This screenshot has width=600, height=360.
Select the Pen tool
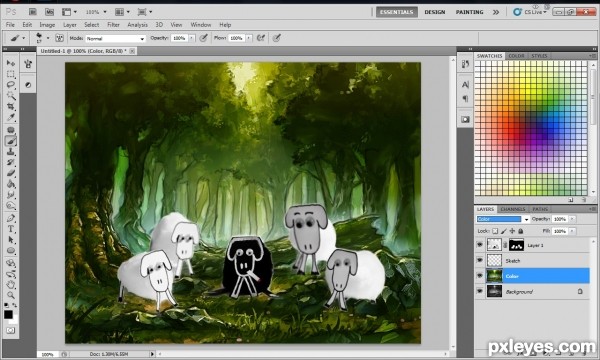pos(11,218)
